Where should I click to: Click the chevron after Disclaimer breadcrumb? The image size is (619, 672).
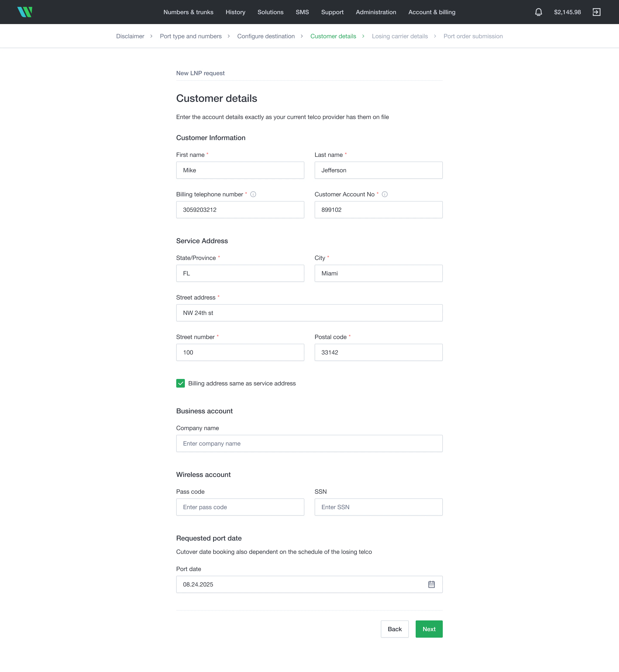tap(151, 36)
